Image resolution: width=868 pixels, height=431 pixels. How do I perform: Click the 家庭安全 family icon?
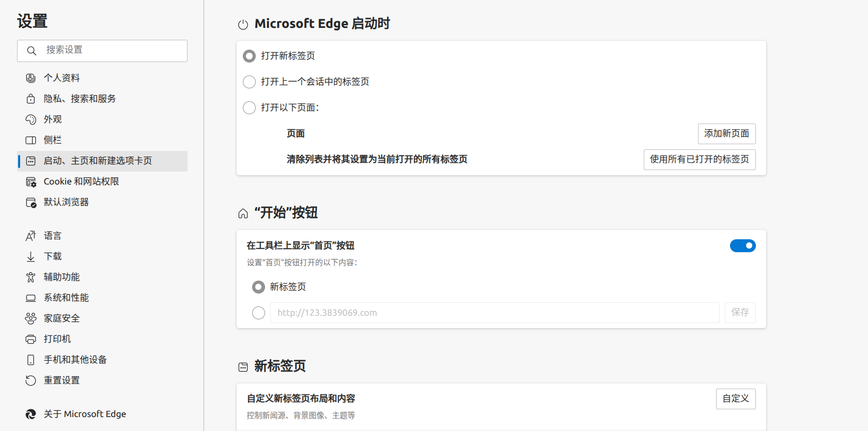pos(31,318)
